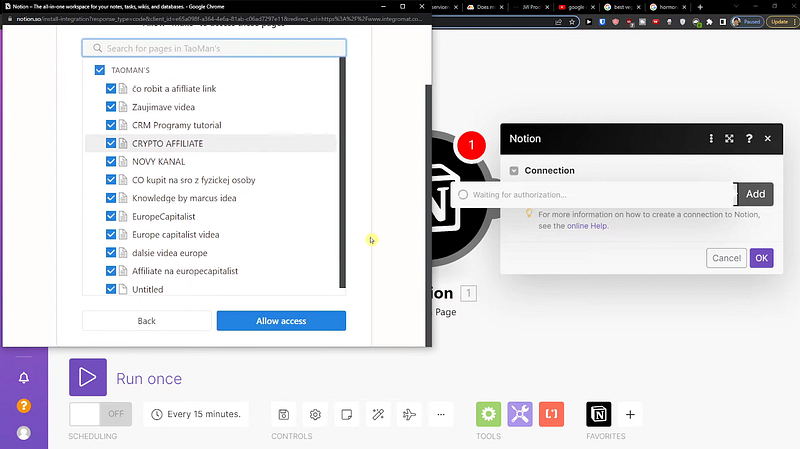800x449 pixels.
Task: Uncheck the 'CRYPTO AFFILIATE' checkbox
Action: coord(111,143)
